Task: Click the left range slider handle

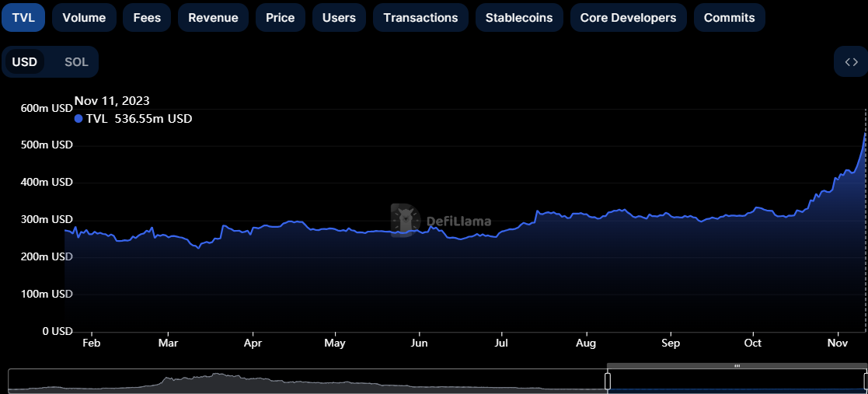Action: 608,381
